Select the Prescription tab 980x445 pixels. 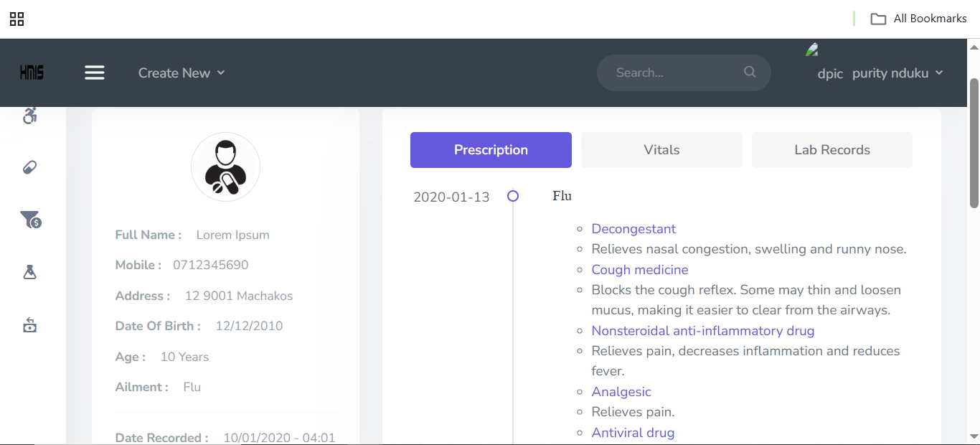point(491,150)
